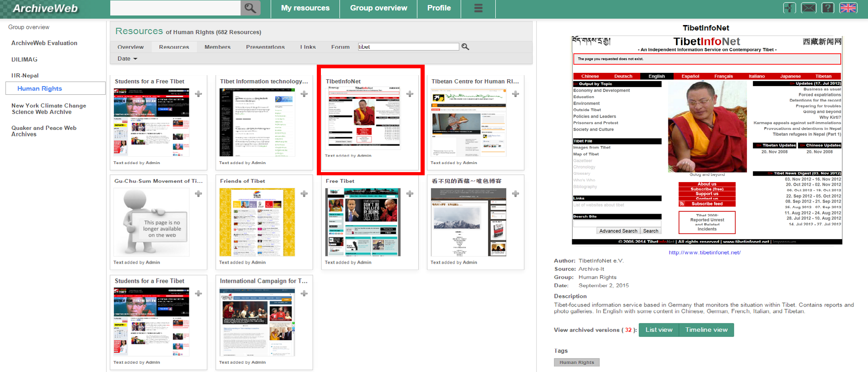The image size is (868, 372).
Task: Click the login door icon in header
Action: tap(789, 8)
